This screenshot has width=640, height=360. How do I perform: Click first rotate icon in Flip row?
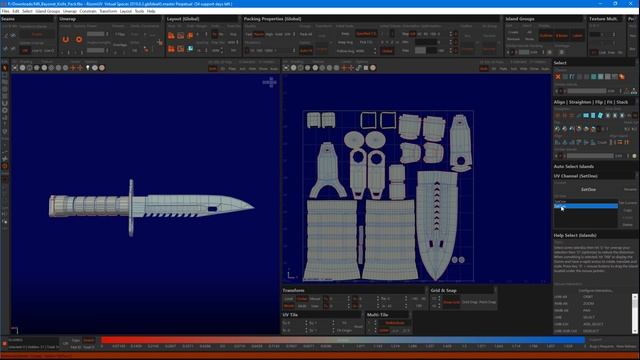coord(558,129)
